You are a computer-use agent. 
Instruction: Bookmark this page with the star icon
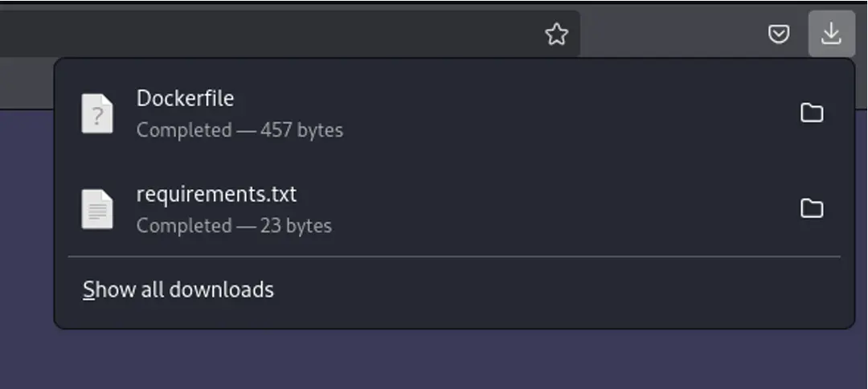pyautogui.click(x=556, y=35)
